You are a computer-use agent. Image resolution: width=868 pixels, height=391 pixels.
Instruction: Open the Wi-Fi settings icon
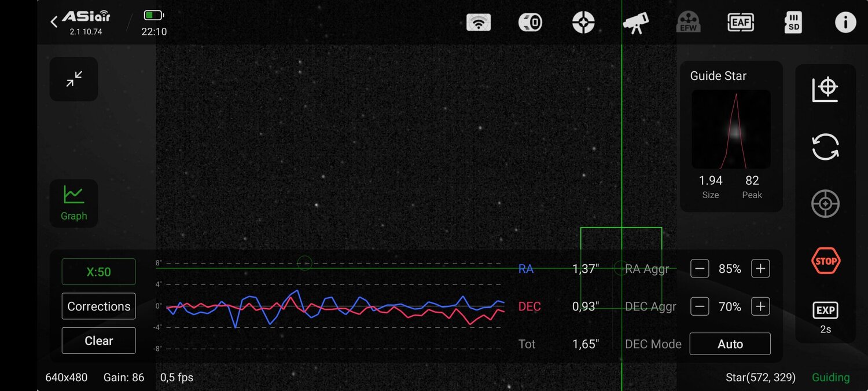click(479, 23)
